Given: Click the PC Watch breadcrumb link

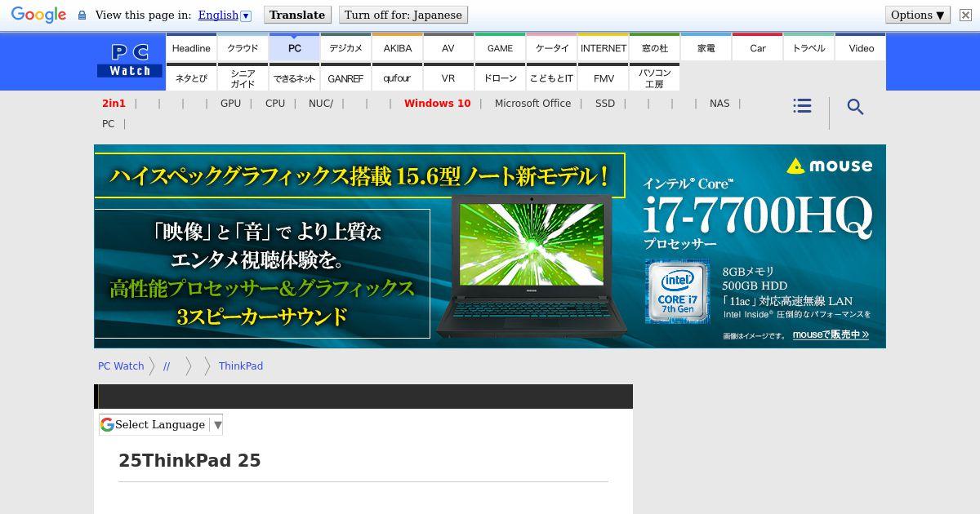Looking at the screenshot, I should click(x=121, y=366).
